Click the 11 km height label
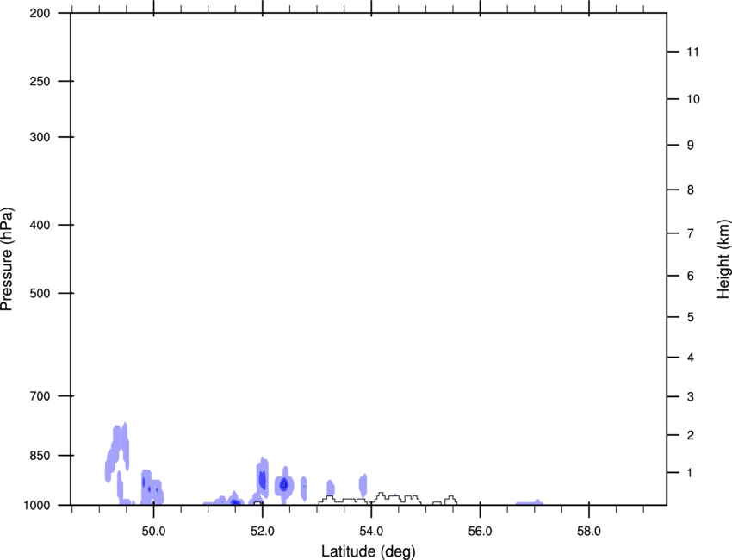This screenshot has height=560, width=732. pyautogui.click(x=692, y=52)
